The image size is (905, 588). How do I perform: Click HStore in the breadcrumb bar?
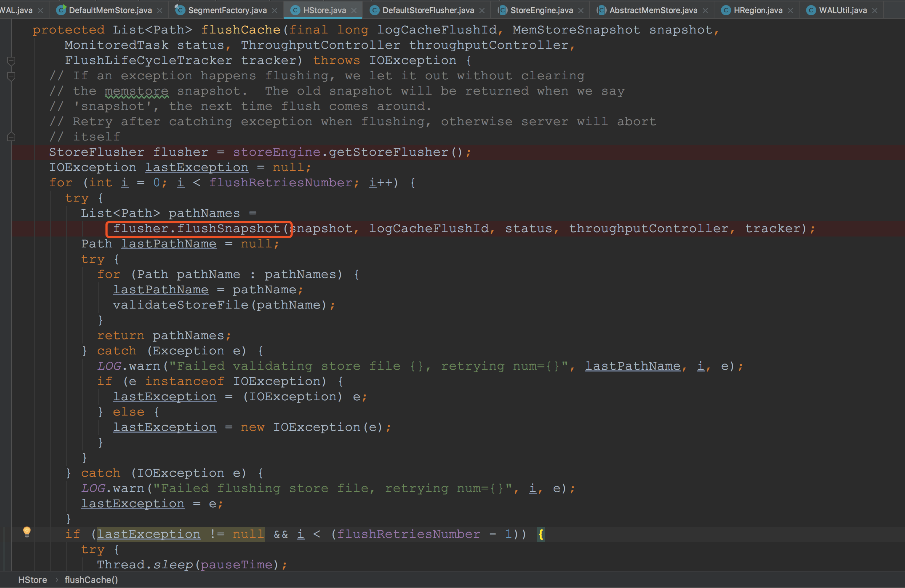[33, 580]
